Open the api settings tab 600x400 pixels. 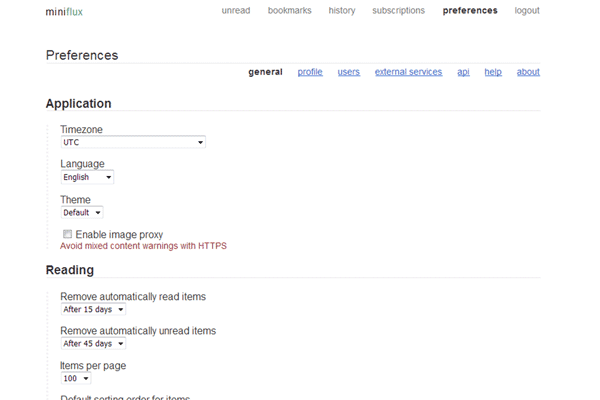click(x=463, y=72)
